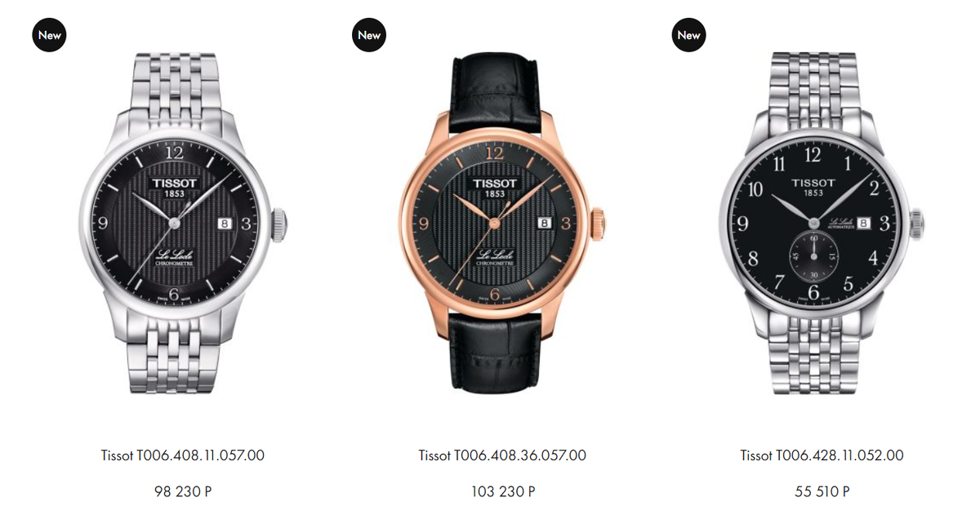
Task: Open the Tissot T006.408.36.057.00 product link
Action: coord(502,455)
